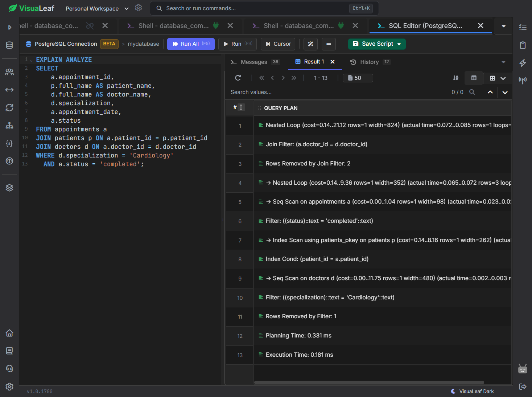
Task: Switch to first Shell - database_co tab
Action: (x=49, y=26)
